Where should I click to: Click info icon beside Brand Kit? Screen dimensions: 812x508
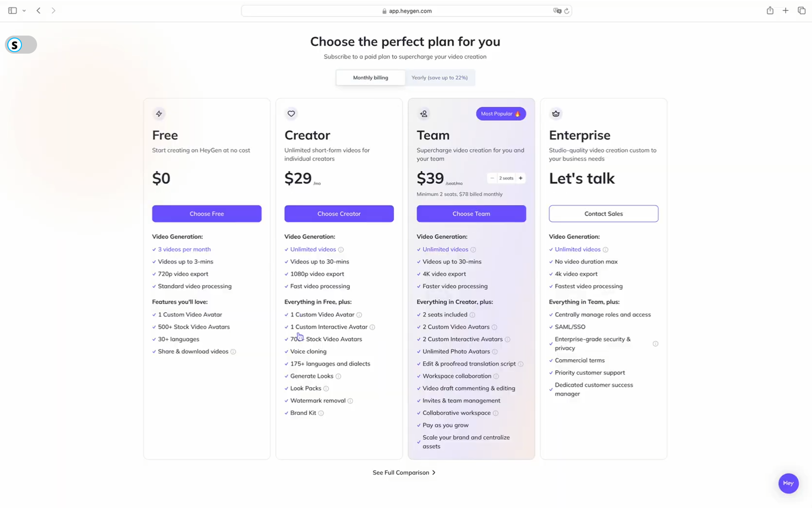321,413
